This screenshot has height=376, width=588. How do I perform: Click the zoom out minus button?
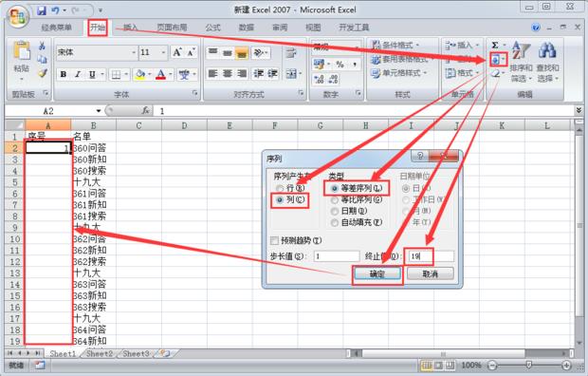(492, 365)
